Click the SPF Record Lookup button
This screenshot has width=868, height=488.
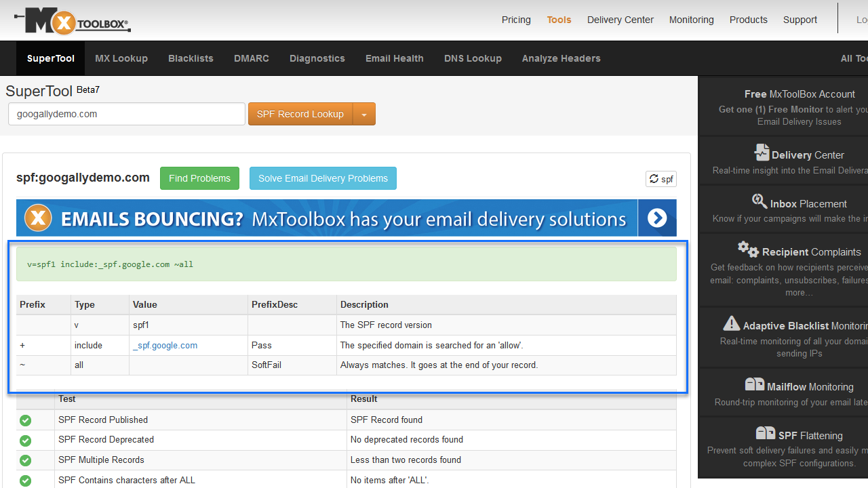tap(300, 114)
